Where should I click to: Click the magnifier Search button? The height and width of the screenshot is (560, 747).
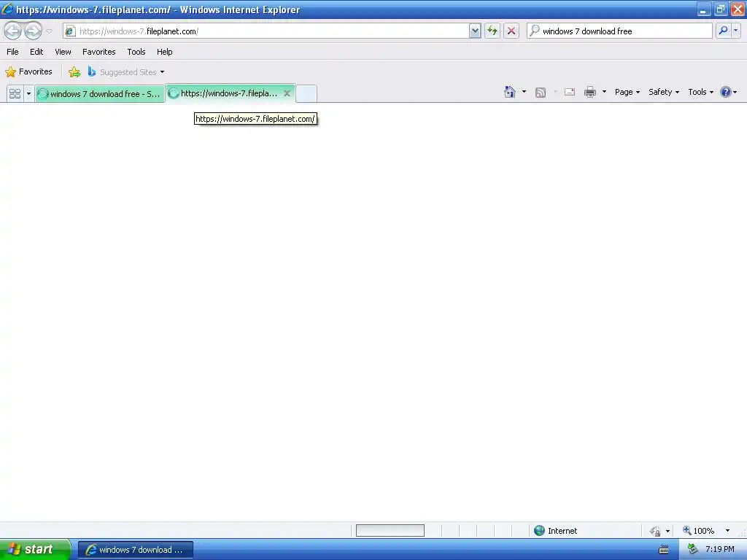[x=723, y=31]
